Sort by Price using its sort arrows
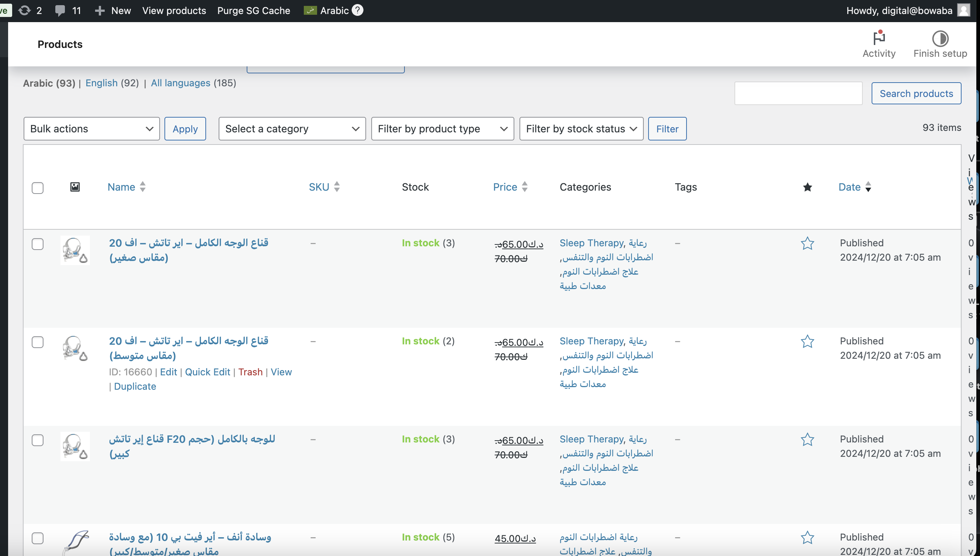The width and height of the screenshot is (980, 556). (x=525, y=187)
